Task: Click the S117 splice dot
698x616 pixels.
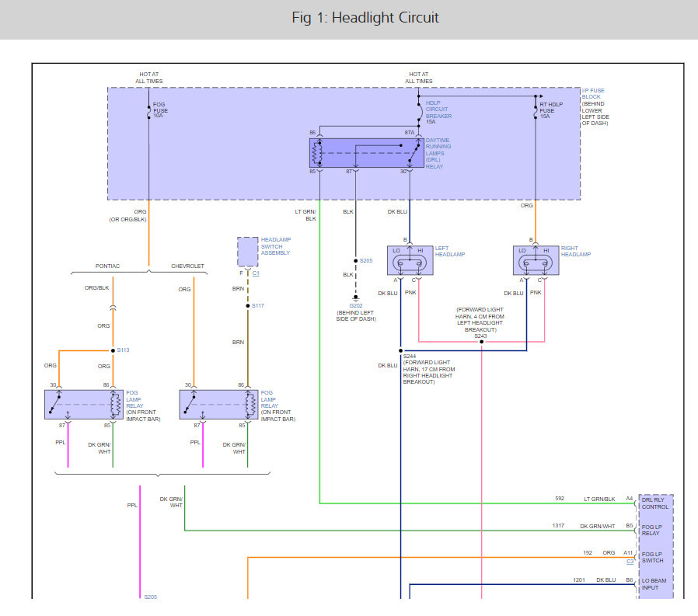Action: click(248, 305)
